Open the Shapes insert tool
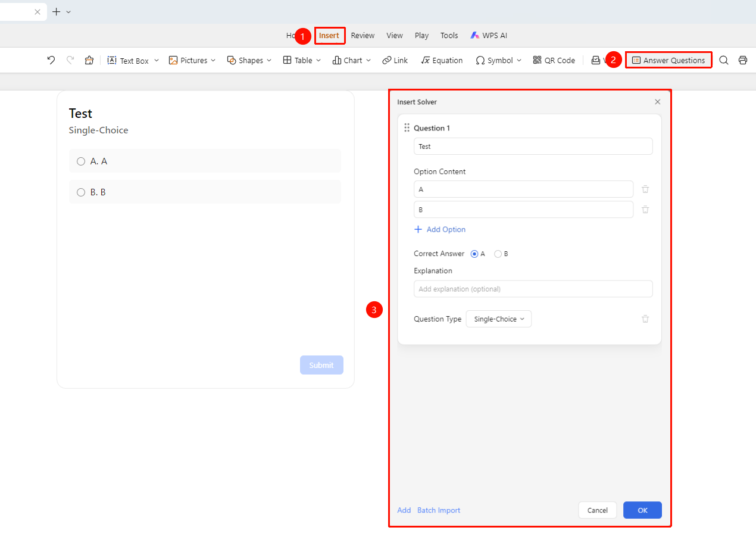Viewport: 756px width, 546px height. tap(249, 60)
